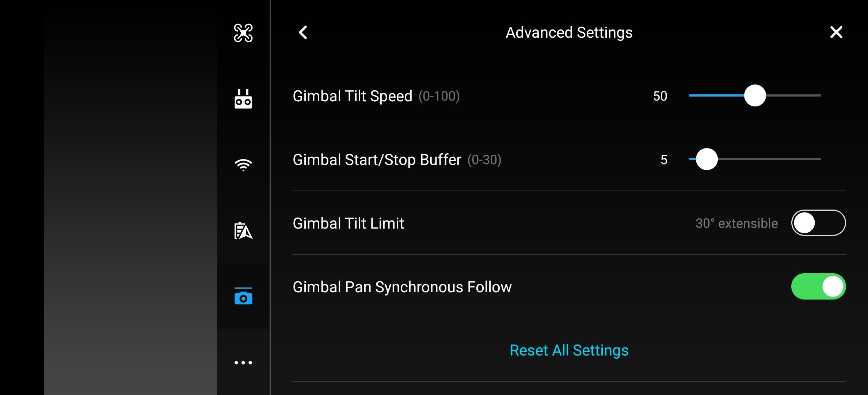This screenshot has height=395, width=868.
Task: Go back with the left chevron
Action: [303, 33]
